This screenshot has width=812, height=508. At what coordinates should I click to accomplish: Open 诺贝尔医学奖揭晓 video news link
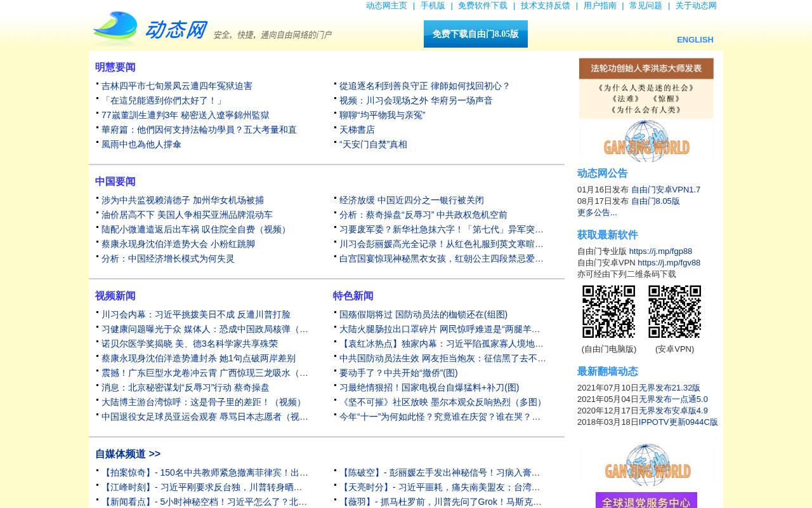190,344
